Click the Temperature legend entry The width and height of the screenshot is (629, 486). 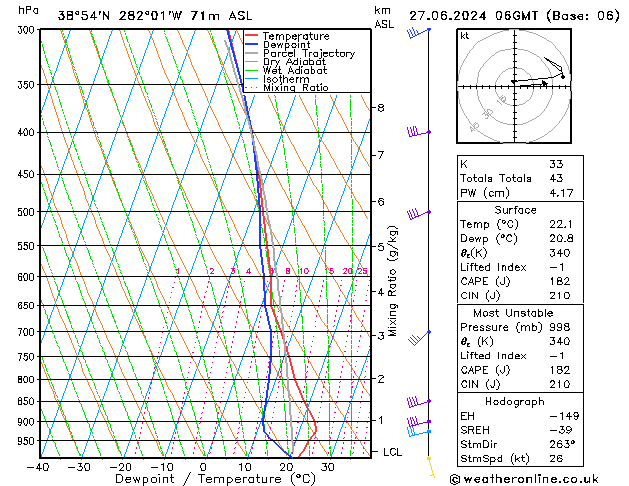coord(296,36)
